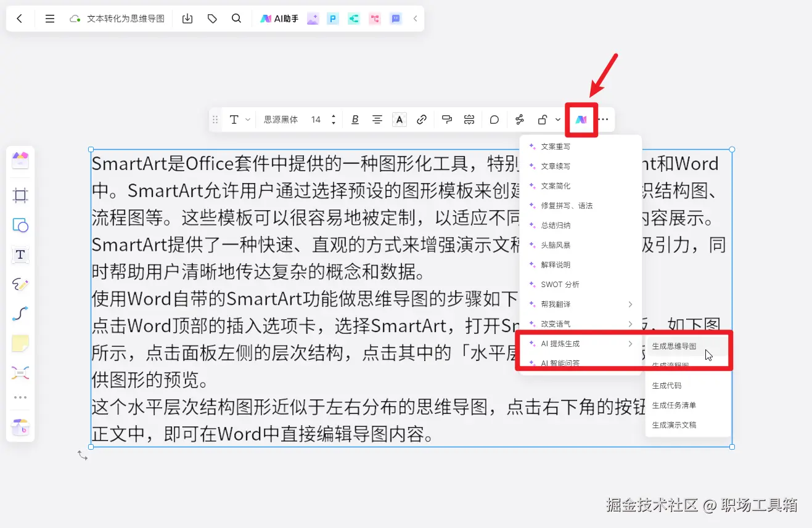Select the Pen drawing tool
Image resolution: width=812 pixels, height=528 pixels.
tap(20, 284)
